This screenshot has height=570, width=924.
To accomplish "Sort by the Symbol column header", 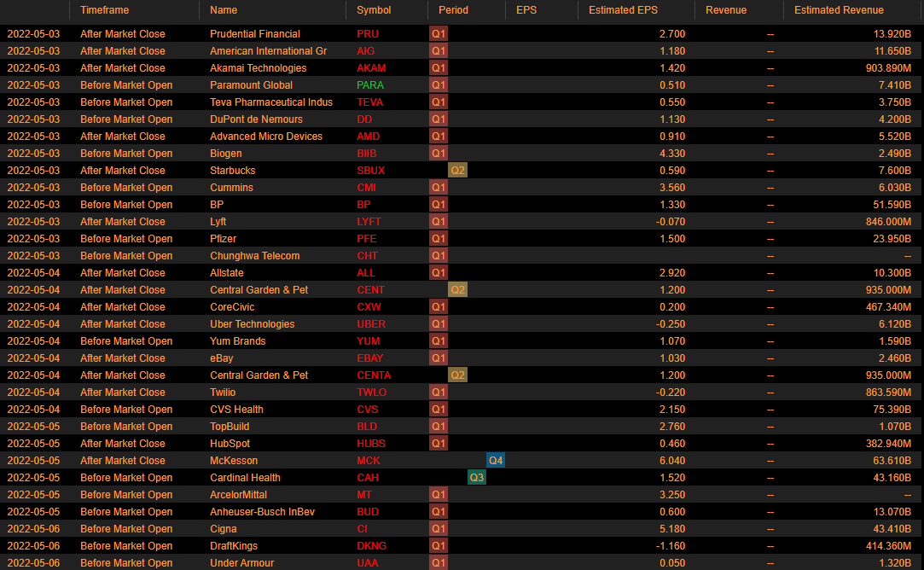I will point(374,10).
